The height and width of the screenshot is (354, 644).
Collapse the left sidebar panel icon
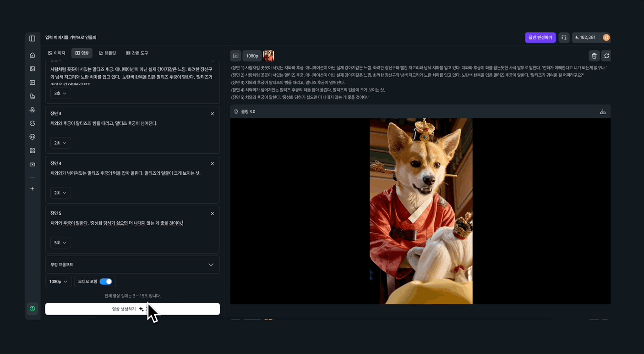click(x=32, y=39)
